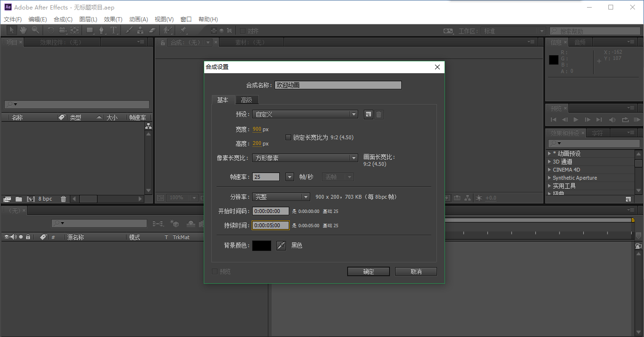Click Draft 3D icon in timeline
644x337 pixels.
click(175, 223)
